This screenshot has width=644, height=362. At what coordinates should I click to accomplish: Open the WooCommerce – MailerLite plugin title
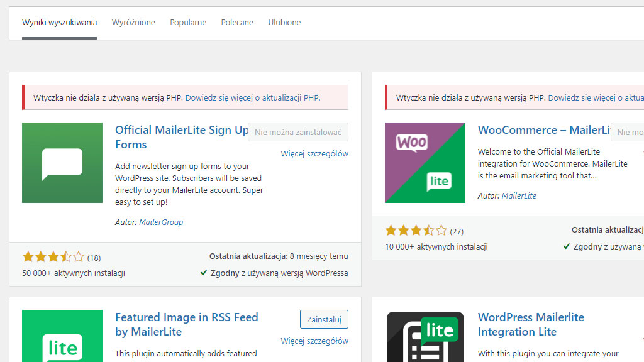tap(544, 130)
